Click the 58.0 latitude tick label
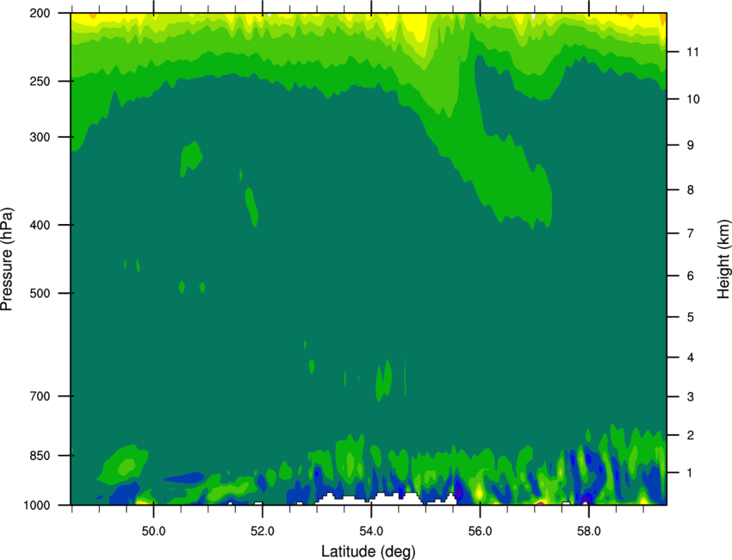732x560 pixels. pyautogui.click(x=589, y=532)
